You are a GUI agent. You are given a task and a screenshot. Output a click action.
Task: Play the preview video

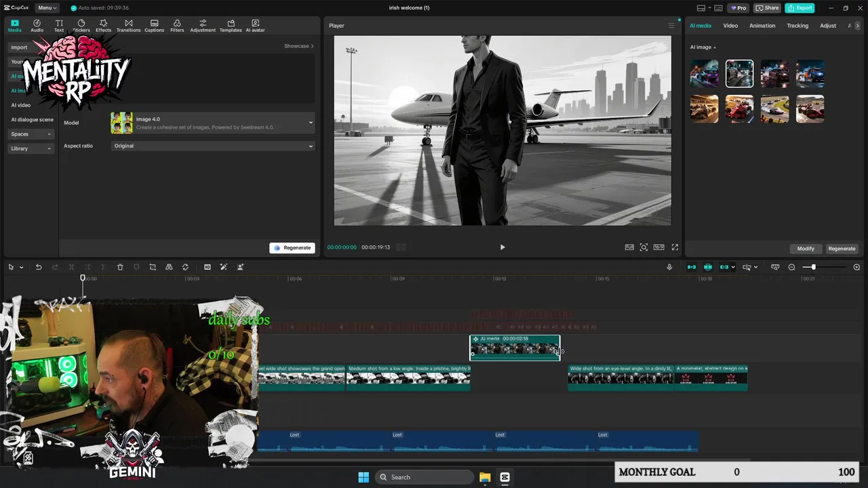(x=502, y=247)
